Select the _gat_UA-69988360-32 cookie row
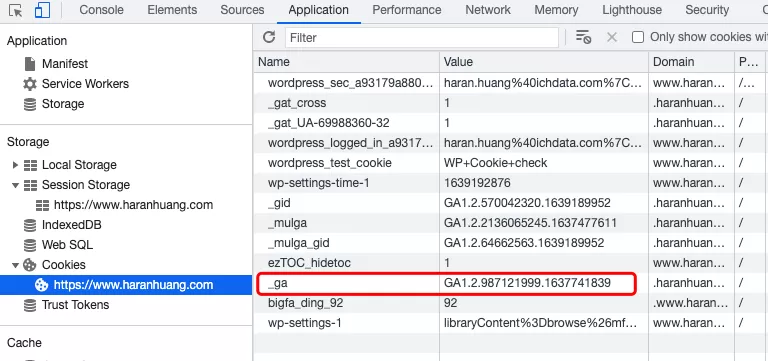 click(x=510, y=123)
